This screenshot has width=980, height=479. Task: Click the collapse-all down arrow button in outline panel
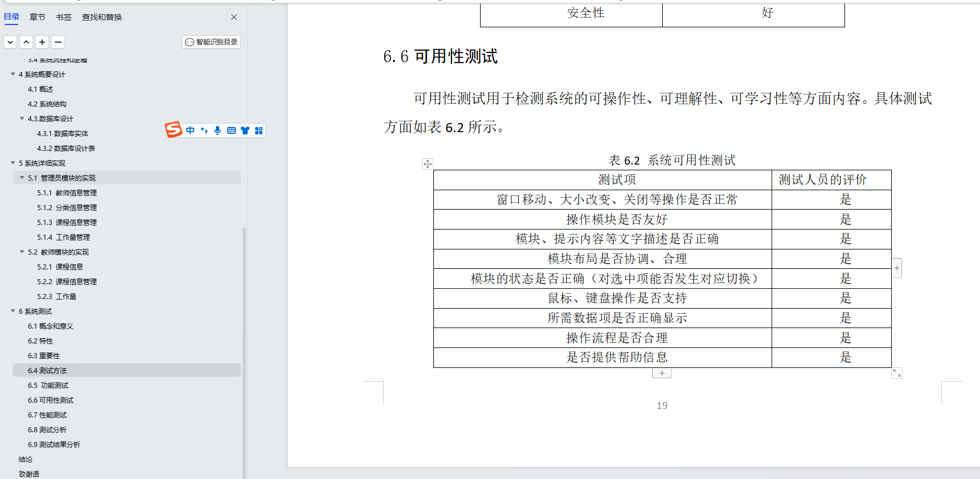click(10, 42)
